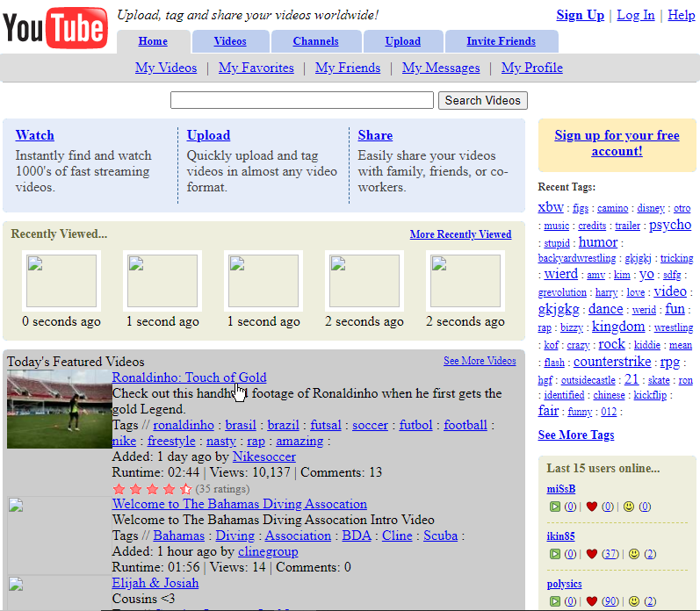
Task: Open Welcome to The Bahamas Diving Assocation title
Action: click(239, 504)
